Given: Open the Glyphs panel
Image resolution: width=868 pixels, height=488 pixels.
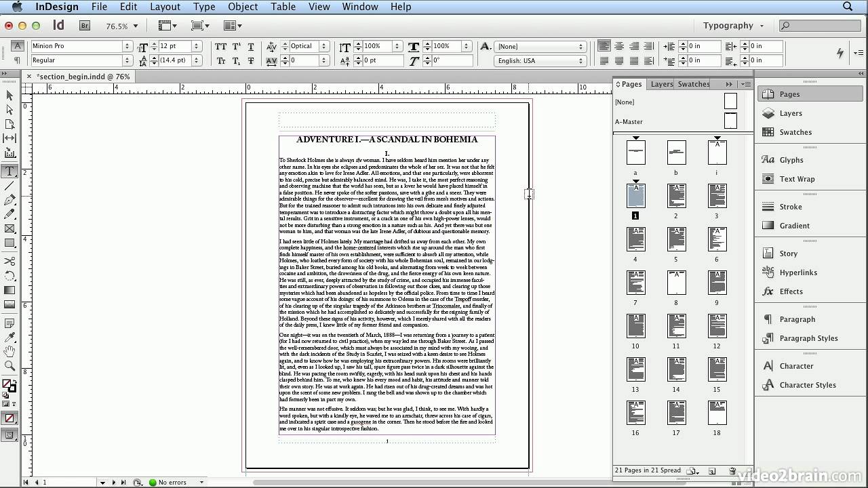Looking at the screenshot, I should (x=791, y=160).
